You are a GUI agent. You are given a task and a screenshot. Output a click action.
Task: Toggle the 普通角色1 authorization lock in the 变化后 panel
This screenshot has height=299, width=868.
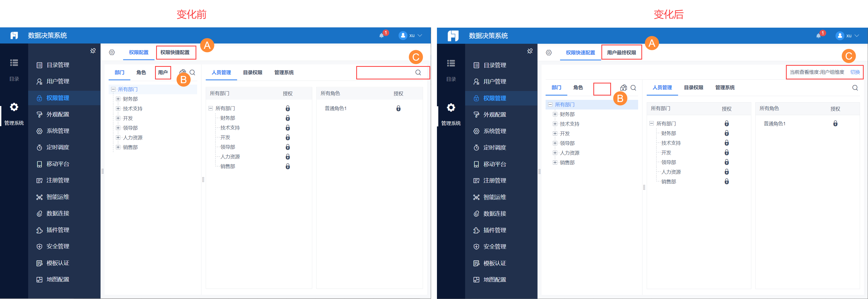pyautogui.click(x=835, y=124)
